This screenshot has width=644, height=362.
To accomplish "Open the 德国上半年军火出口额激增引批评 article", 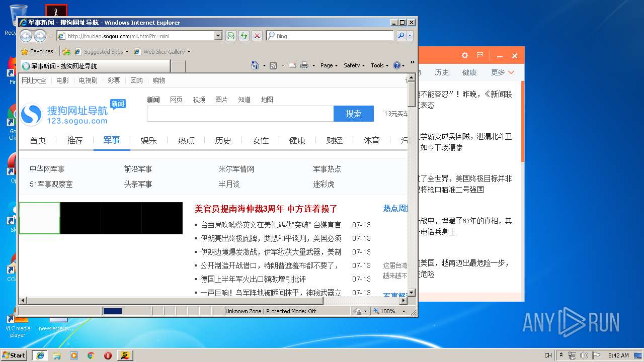I will (x=253, y=279).
